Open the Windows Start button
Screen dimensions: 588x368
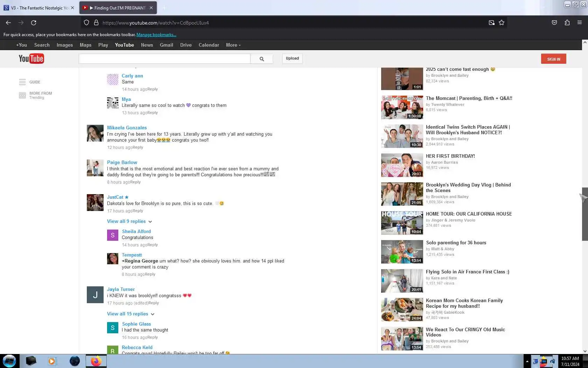click(x=9, y=361)
